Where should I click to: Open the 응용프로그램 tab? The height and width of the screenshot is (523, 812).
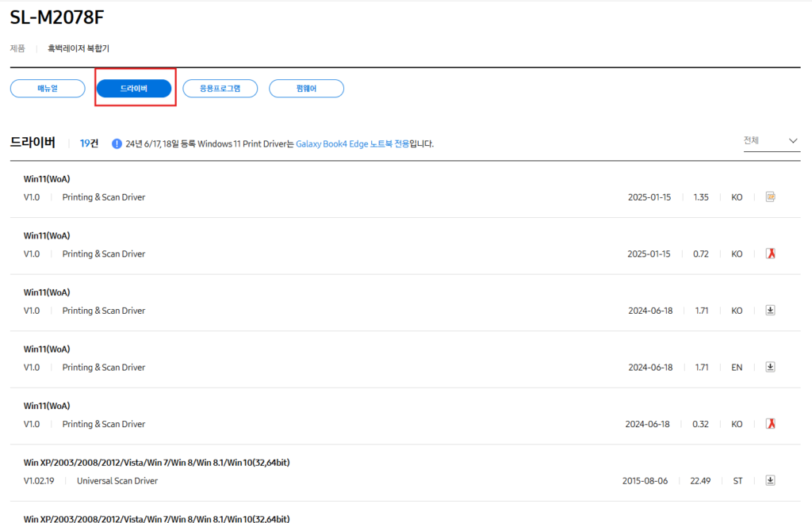(x=220, y=89)
